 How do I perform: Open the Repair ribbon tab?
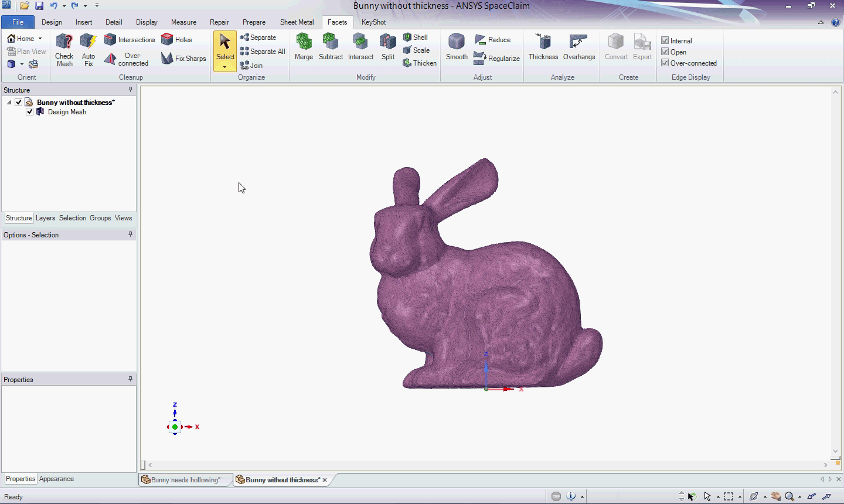(x=219, y=22)
